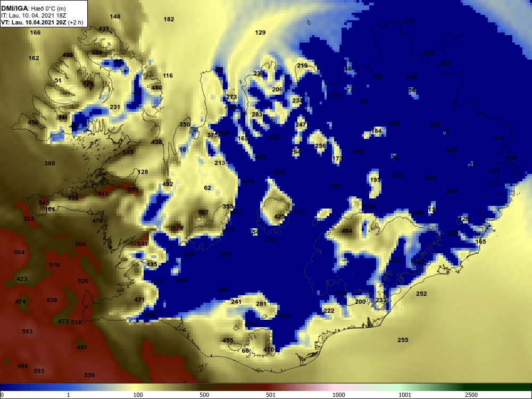The image size is (532, 399).
Task: Select the 499 height label
Action: point(68,55)
